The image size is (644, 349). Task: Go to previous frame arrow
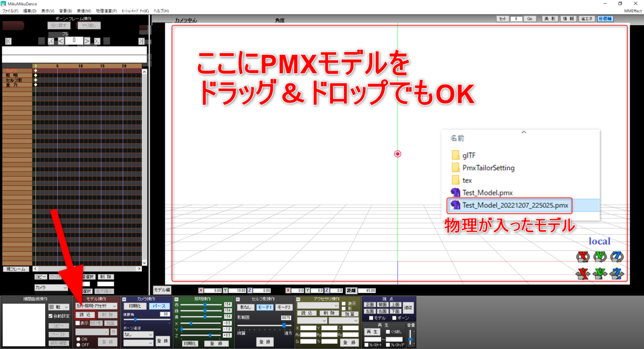coord(61,41)
